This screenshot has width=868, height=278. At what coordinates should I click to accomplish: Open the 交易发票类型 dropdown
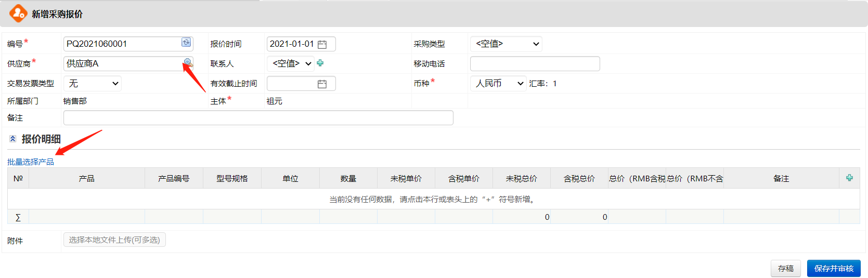coord(93,83)
